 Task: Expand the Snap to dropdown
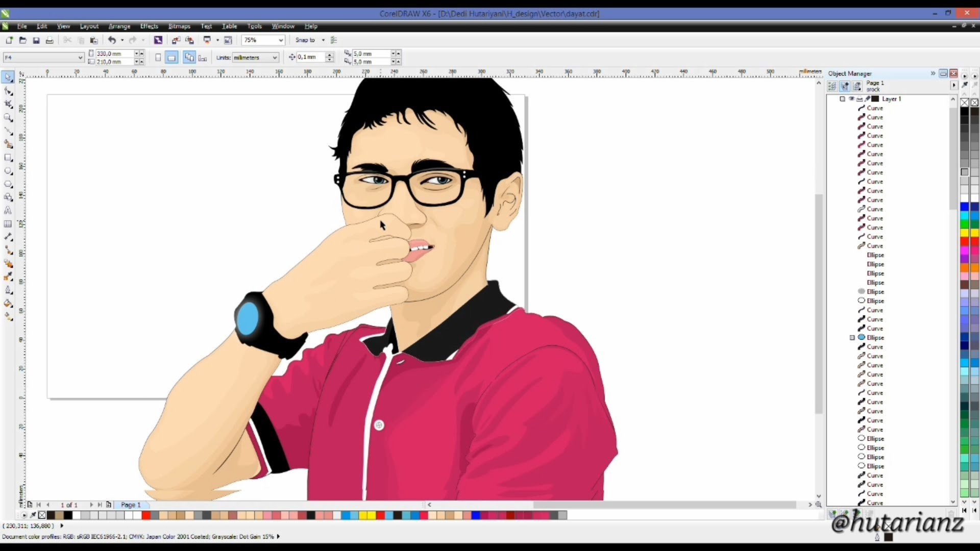pyautogui.click(x=323, y=40)
